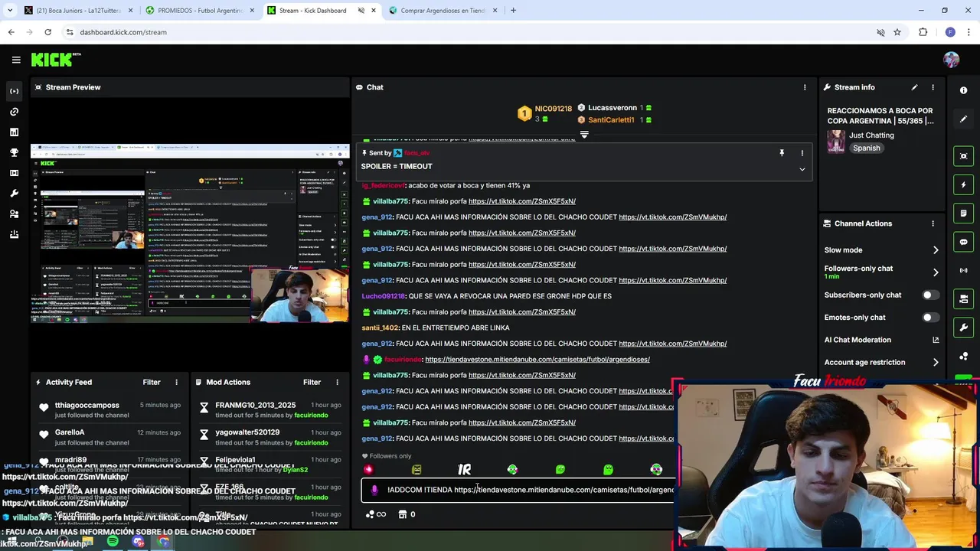Image resolution: width=980 pixels, height=551 pixels.
Task: Open Channel Actions three-dot menu
Action: [x=933, y=223]
